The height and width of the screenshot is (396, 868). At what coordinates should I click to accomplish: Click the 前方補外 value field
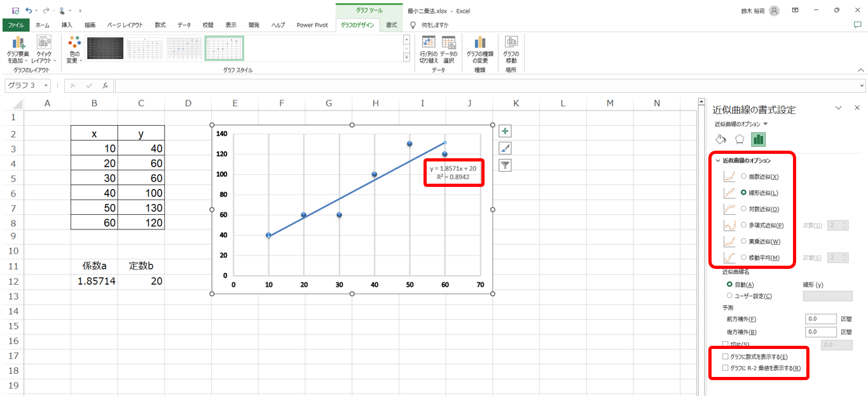point(820,319)
